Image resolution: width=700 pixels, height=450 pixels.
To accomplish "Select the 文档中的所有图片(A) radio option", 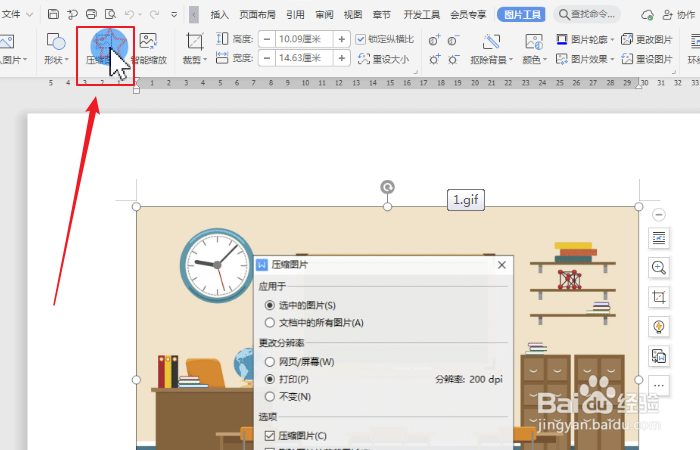I will coord(270,322).
